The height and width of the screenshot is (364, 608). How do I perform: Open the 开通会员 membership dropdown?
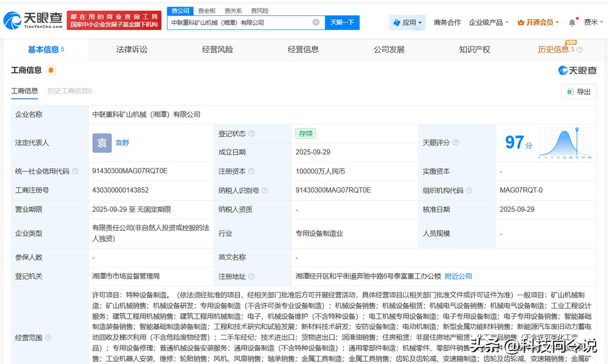538,22
